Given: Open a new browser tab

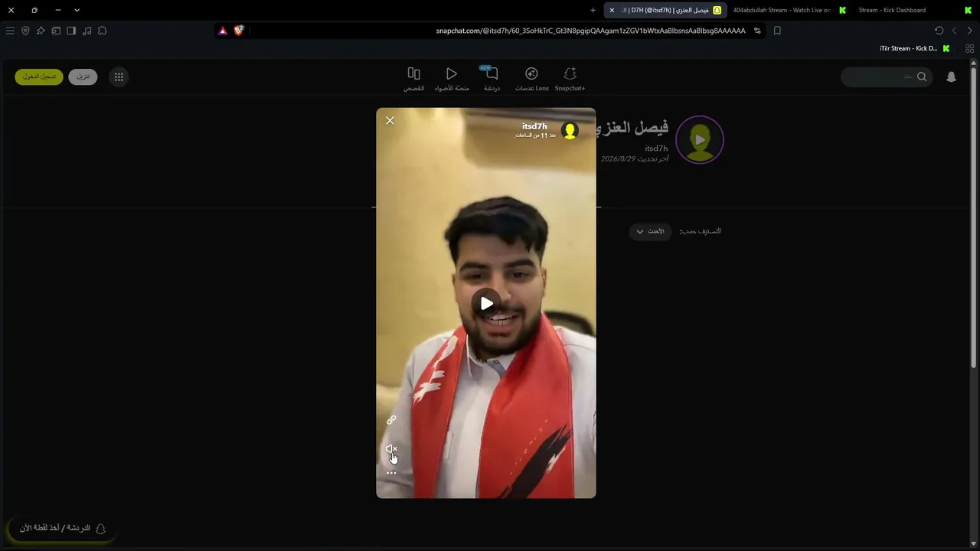Looking at the screenshot, I should pos(593,10).
